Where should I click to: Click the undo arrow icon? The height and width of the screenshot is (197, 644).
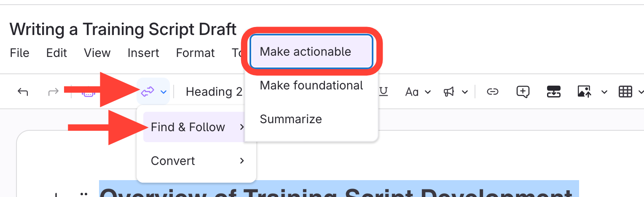point(23,92)
